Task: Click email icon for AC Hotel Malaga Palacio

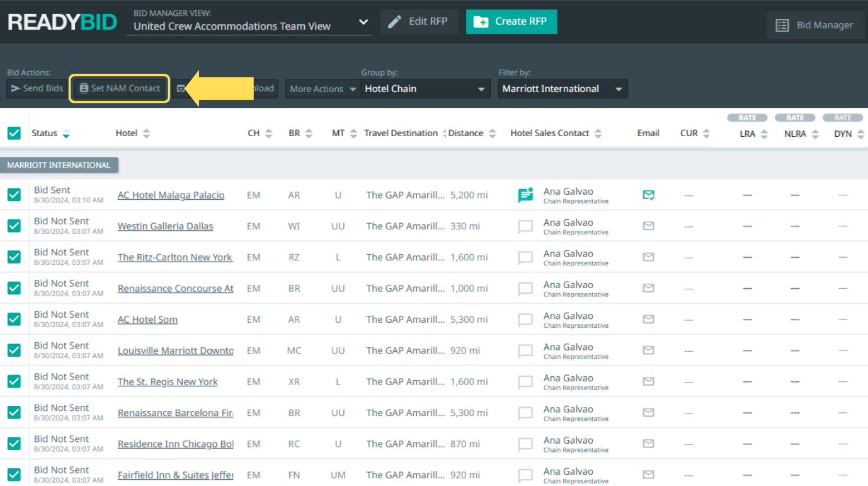Action: click(648, 195)
